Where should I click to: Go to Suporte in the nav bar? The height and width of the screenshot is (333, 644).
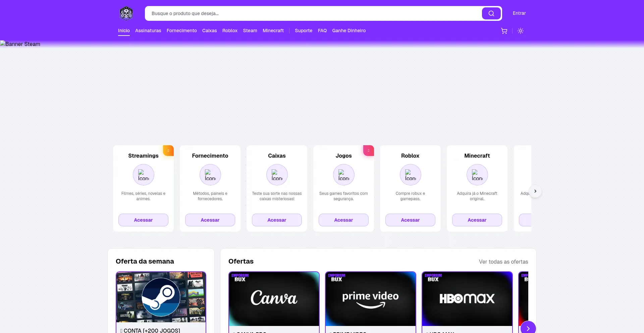tap(304, 31)
